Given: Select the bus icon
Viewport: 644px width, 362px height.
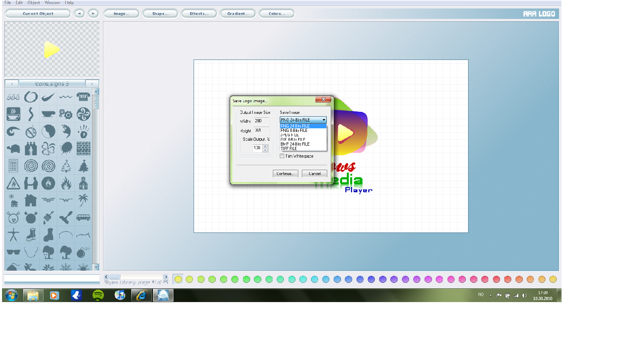Looking at the screenshot, I should [83, 218].
